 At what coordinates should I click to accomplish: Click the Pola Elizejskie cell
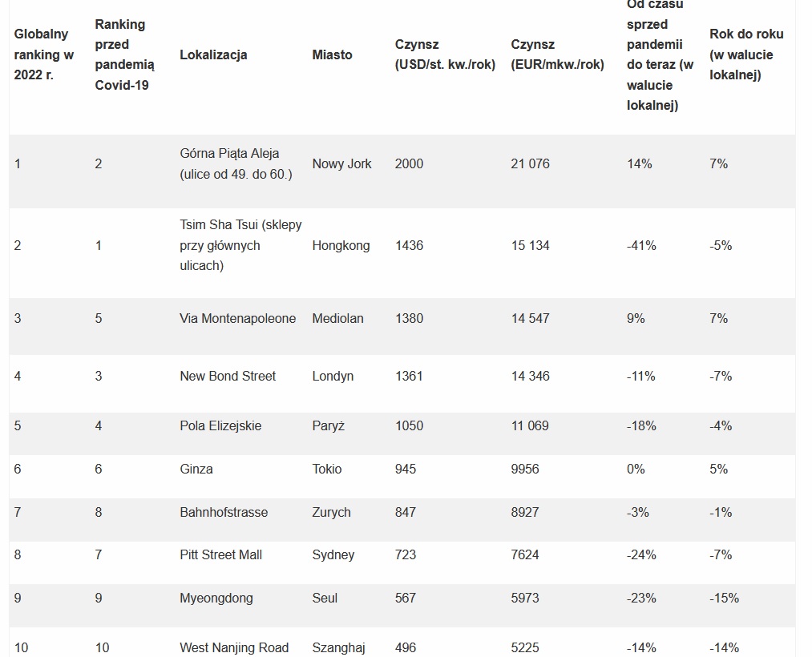220,425
